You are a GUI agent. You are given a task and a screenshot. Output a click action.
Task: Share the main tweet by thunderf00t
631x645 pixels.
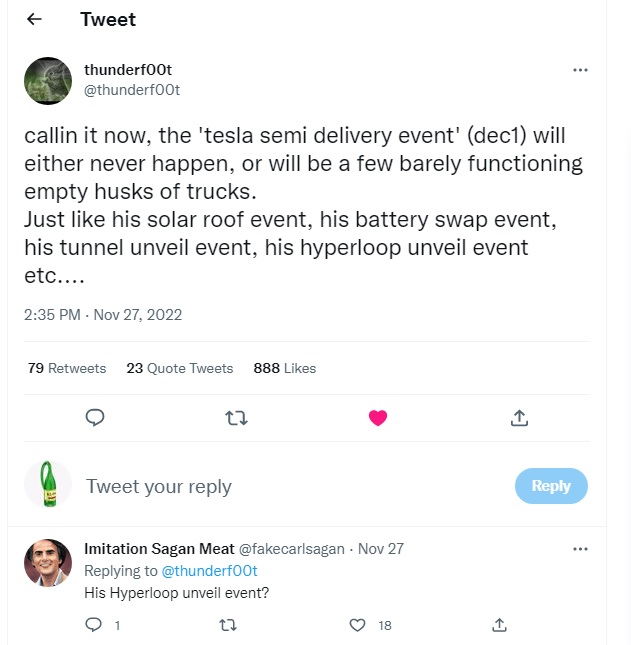tap(519, 418)
